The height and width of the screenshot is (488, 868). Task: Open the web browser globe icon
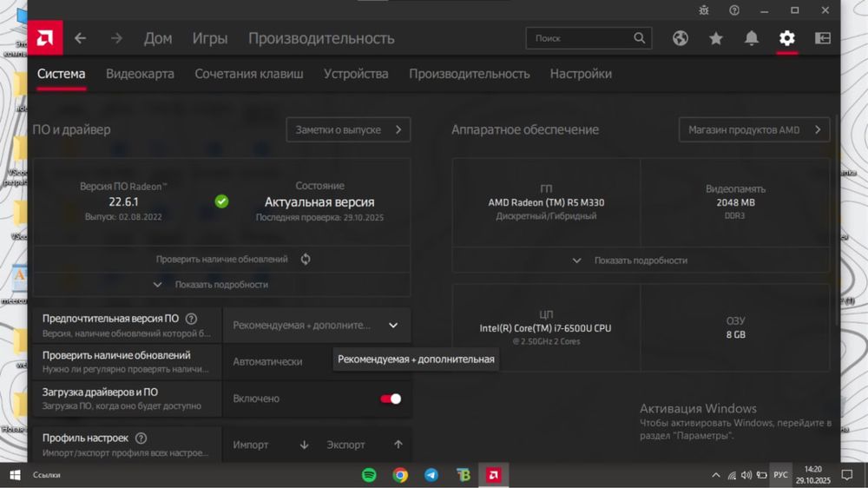(x=681, y=37)
